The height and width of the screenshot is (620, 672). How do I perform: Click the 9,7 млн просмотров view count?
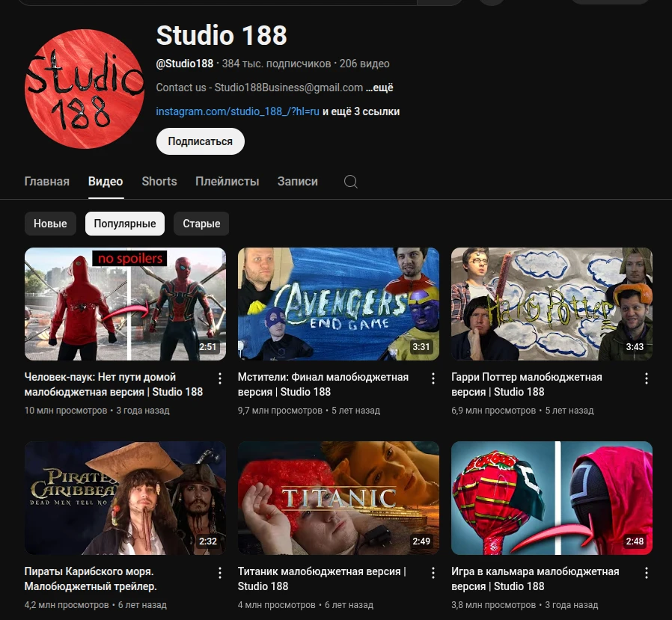(280, 410)
